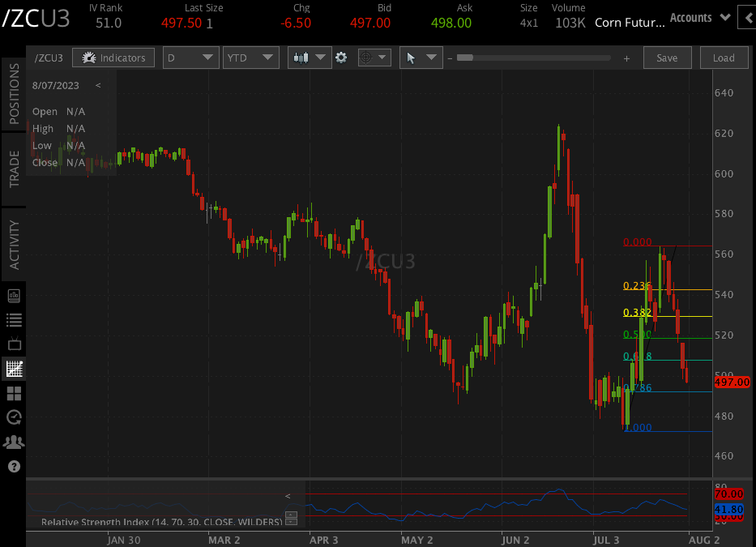Click the Save chart button
This screenshot has height=547, width=756.
pos(667,58)
